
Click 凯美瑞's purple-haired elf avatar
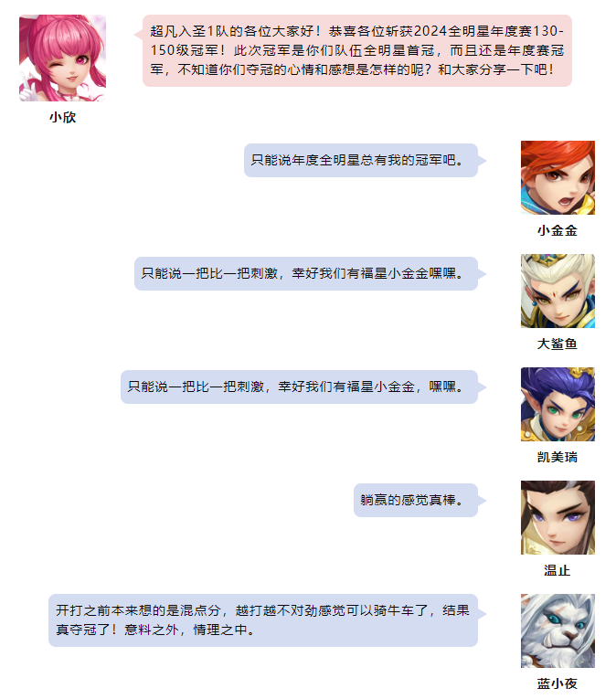(558, 404)
